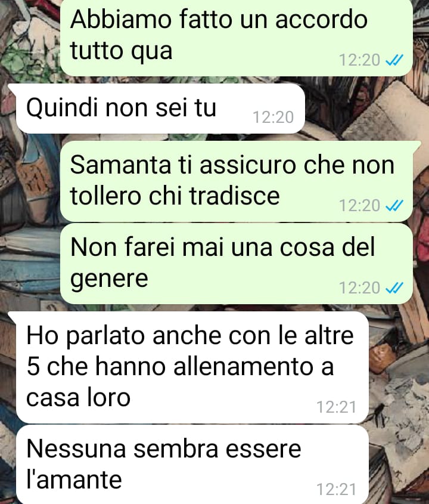Tap the chat wallpaper right of 'Quindi non sei tu'
The height and width of the screenshot is (504, 429).
tap(366, 109)
